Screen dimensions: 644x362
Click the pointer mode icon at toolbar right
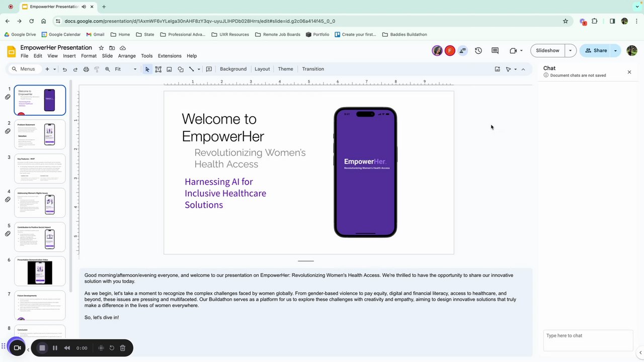508,69
